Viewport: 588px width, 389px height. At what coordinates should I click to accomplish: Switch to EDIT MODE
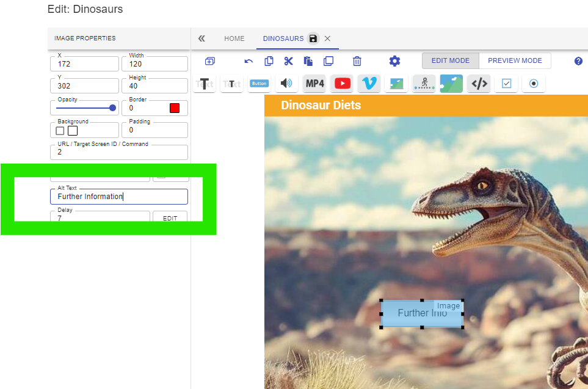click(x=451, y=60)
